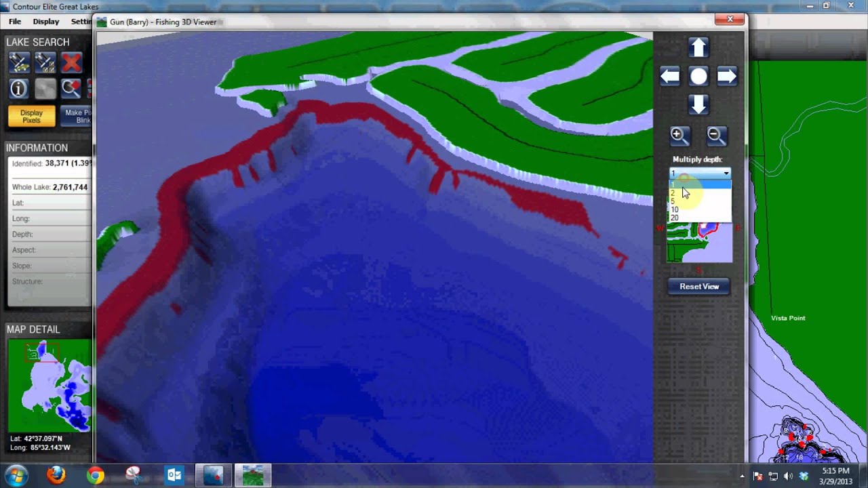Click the red X clear search icon
Screen dimensions: 868x488
pos(71,63)
